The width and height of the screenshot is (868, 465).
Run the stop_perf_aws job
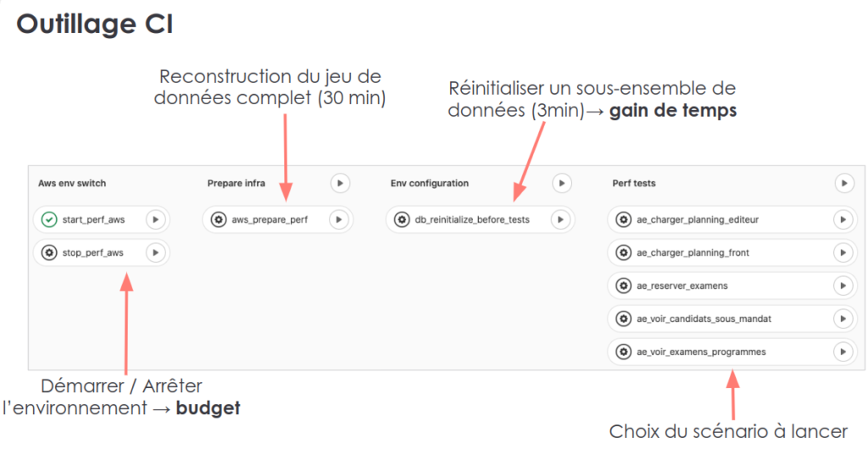pos(155,252)
